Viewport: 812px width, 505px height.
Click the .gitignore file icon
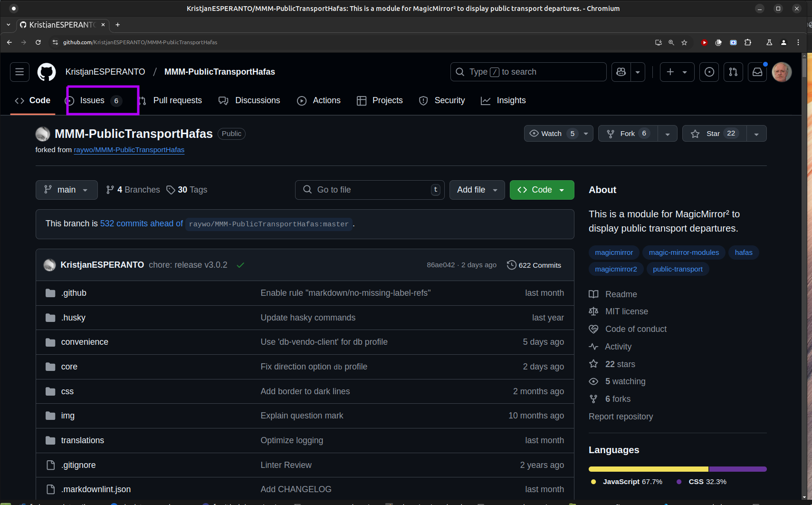[x=50, y=465]
